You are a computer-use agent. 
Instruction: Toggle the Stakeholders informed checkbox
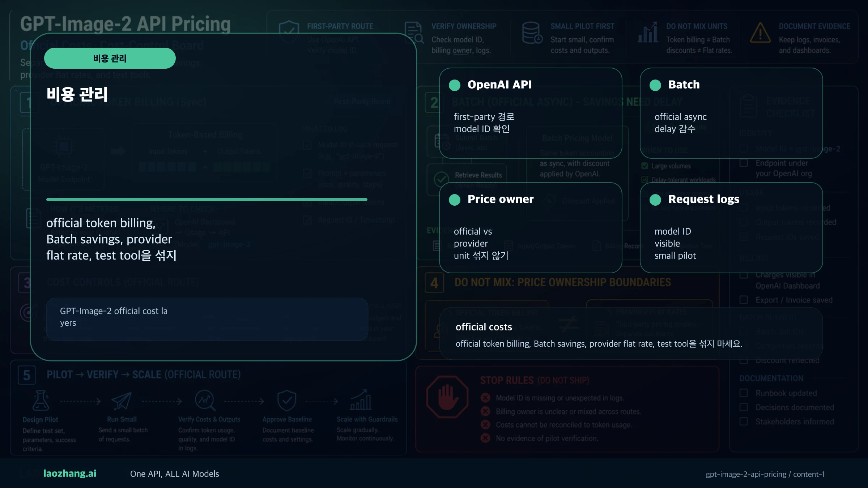pyautogui.click(x=744, y=421)
